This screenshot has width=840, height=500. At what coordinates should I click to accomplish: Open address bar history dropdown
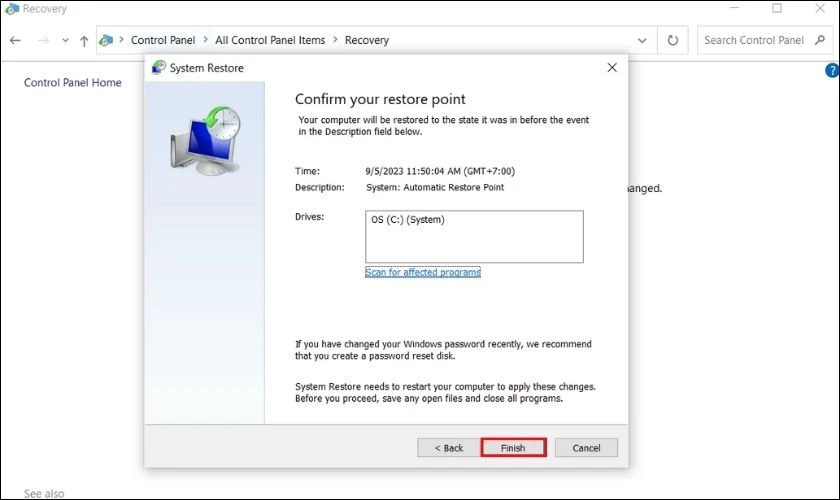pos(642,40)
